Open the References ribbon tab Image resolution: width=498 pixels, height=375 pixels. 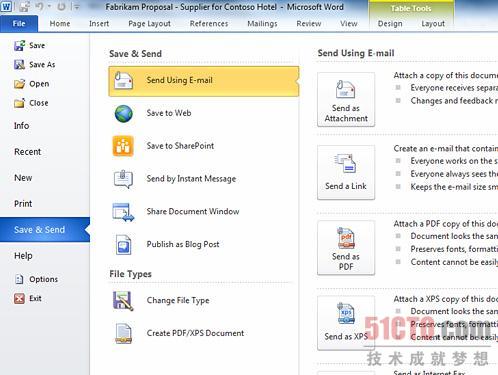pyautogui.click(x=209, y=23)
